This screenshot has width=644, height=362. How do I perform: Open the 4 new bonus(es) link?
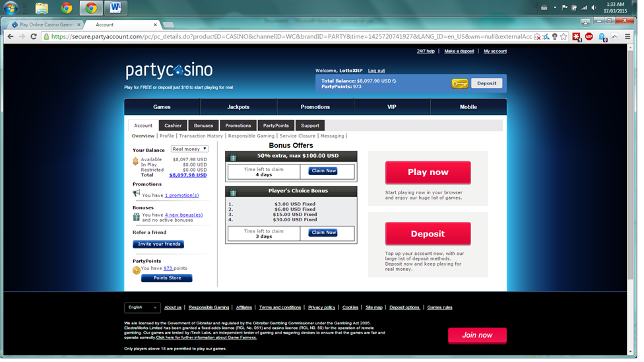[x=183, y=215]
